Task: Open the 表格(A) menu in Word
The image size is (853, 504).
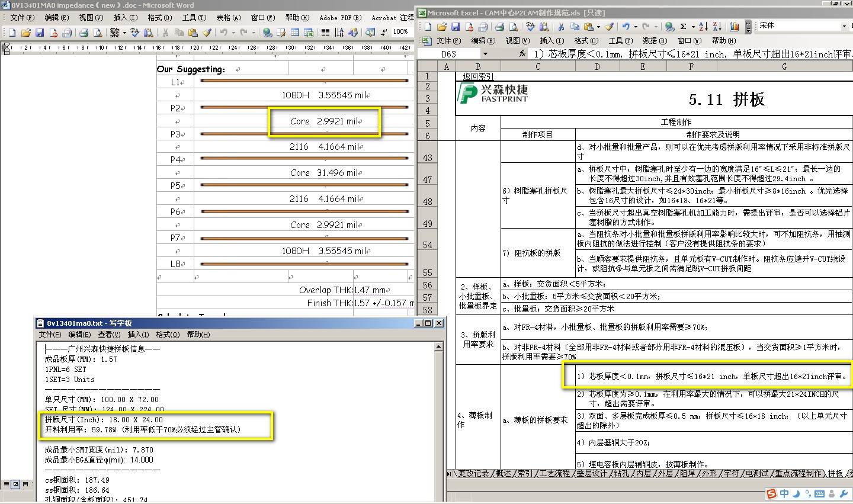Action: coord(228,18)
